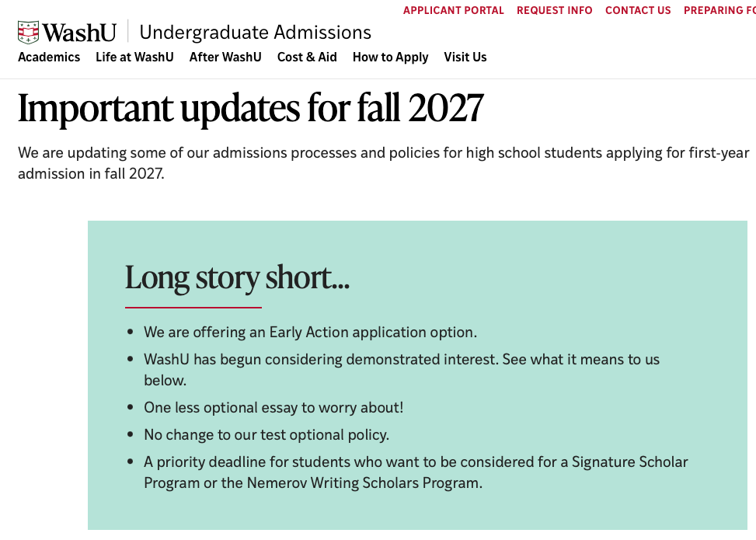The width and height of the screenshot is (756, 540).
Task: Select the test optional policy bullet
Action: tap(267, 434)
